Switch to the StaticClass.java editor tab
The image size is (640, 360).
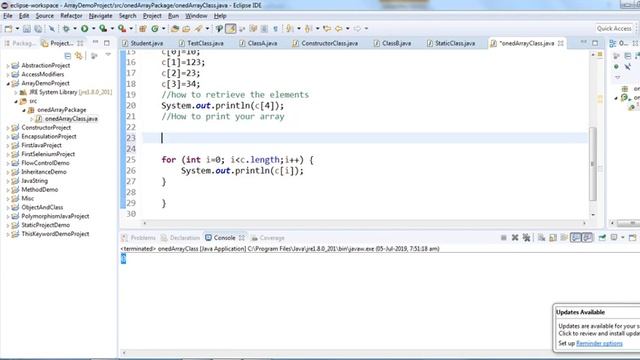[x=451, y=43]
